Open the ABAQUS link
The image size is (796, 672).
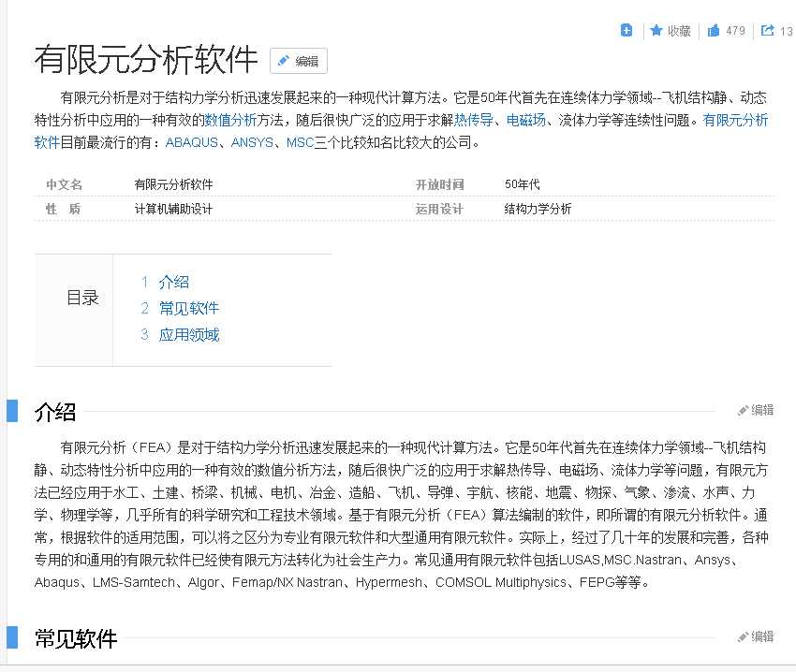[191, 142]
